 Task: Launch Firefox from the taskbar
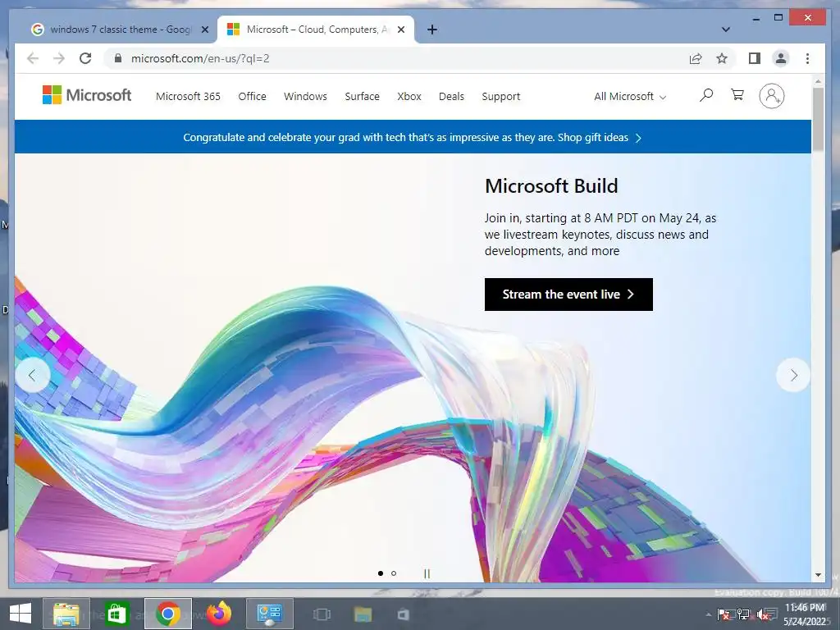[x=219, y=614]
